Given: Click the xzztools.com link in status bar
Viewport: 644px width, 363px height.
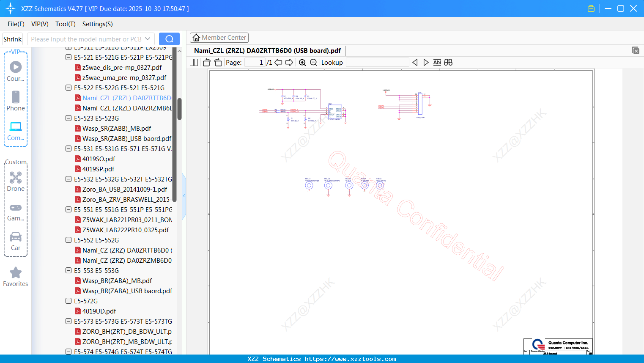Looking at the screenshot, I should click(x=350, y=359).
